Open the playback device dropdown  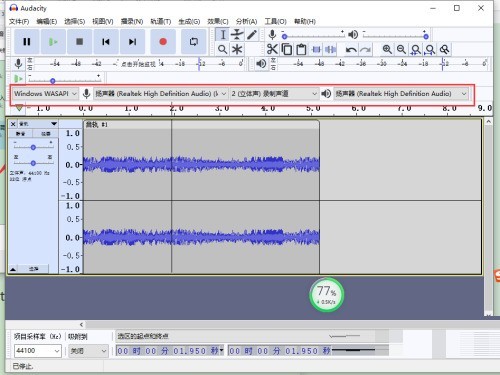(x=401, y=94)
